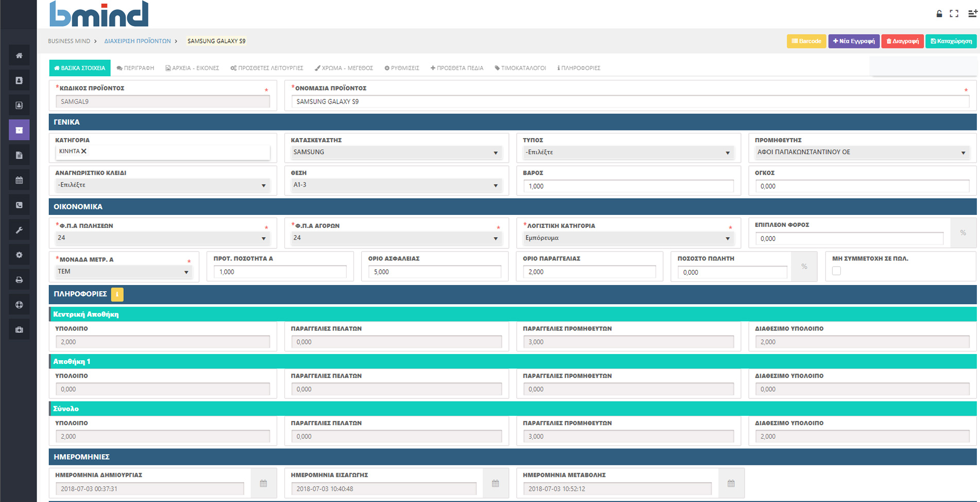
Task: Switch to ΤΙΜΟΚΑΤΑΛΟΓΟΙ tab
Action: tap(520, 68)
